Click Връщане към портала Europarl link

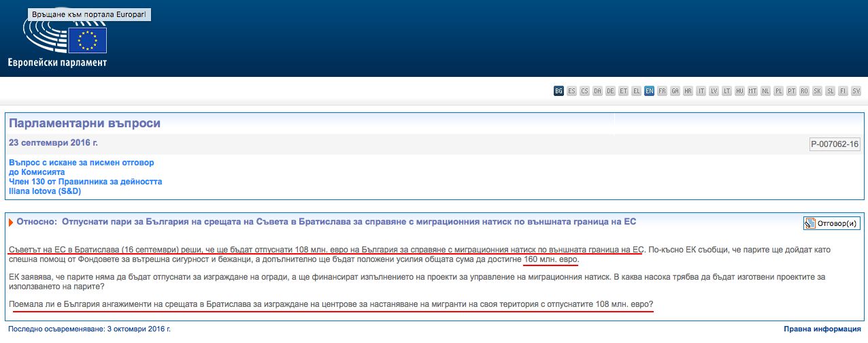click(x=88, y=14)
